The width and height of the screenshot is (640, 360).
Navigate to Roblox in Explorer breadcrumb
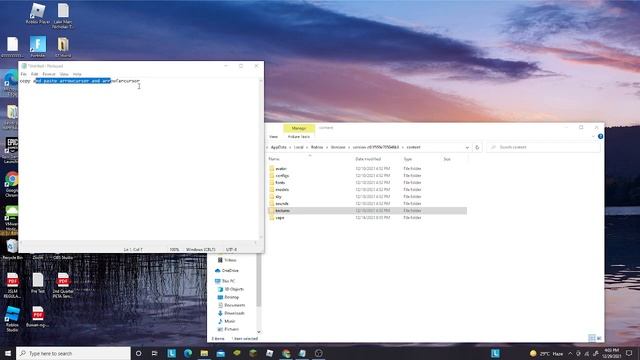317,147
